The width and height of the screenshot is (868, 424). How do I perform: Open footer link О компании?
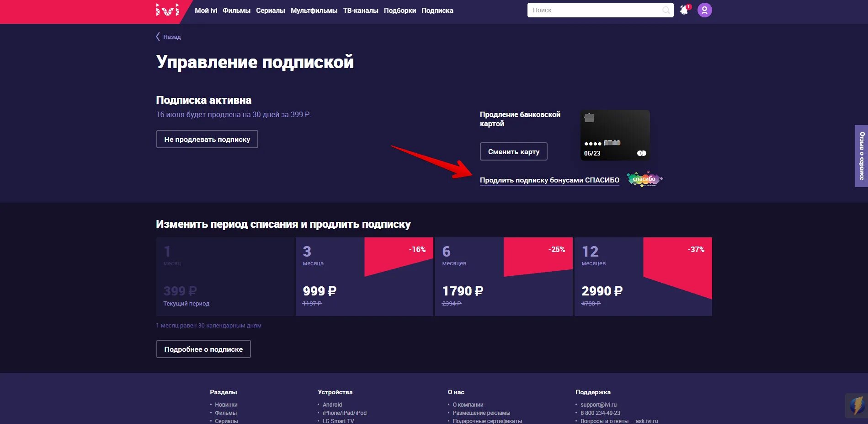[x=468, y=405]
